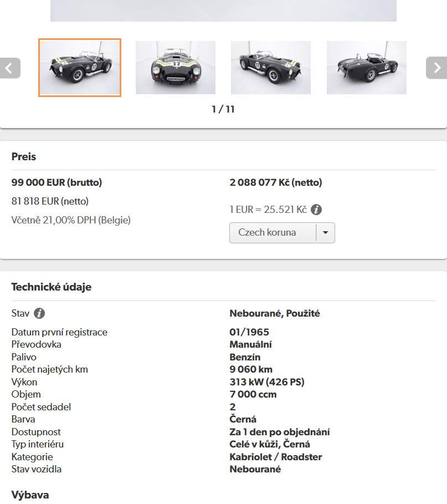Click the 01/1965 first registration date
Image resolution: width=447 pixels, height=504 pixels.
249,332
